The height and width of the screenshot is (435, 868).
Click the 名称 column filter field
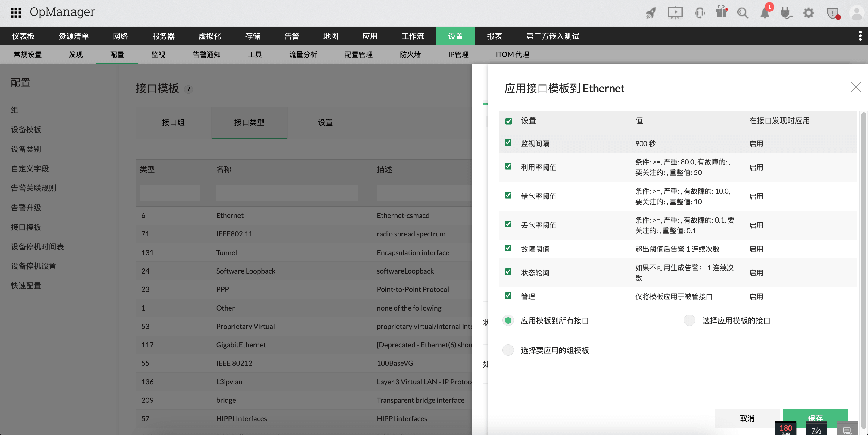[287, 192]
